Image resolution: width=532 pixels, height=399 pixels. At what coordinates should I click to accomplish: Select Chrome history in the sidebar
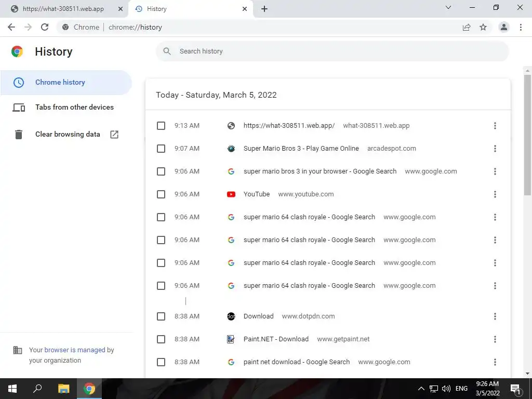tap(66, 82)
